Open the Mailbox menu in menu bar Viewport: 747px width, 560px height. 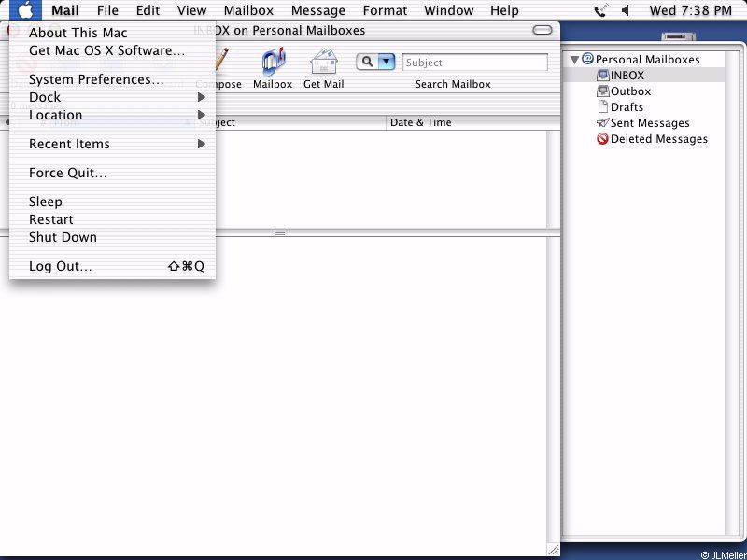(248, 10)
